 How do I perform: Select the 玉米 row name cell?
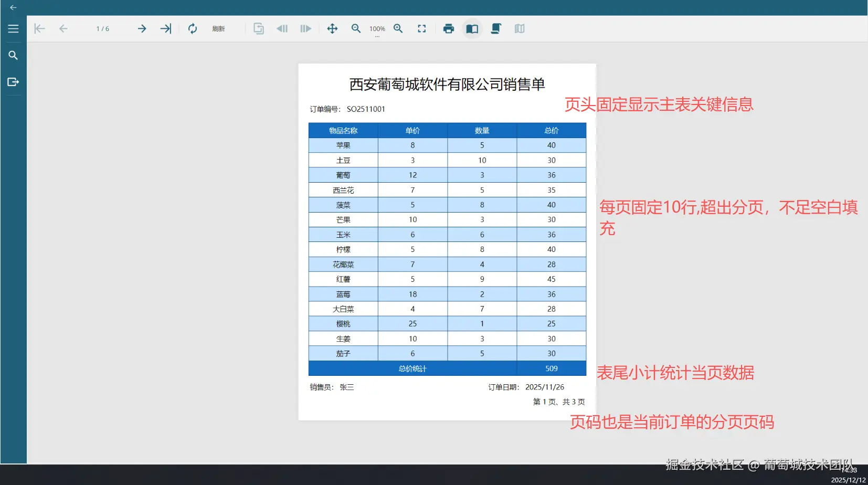(x=343, y=235)
